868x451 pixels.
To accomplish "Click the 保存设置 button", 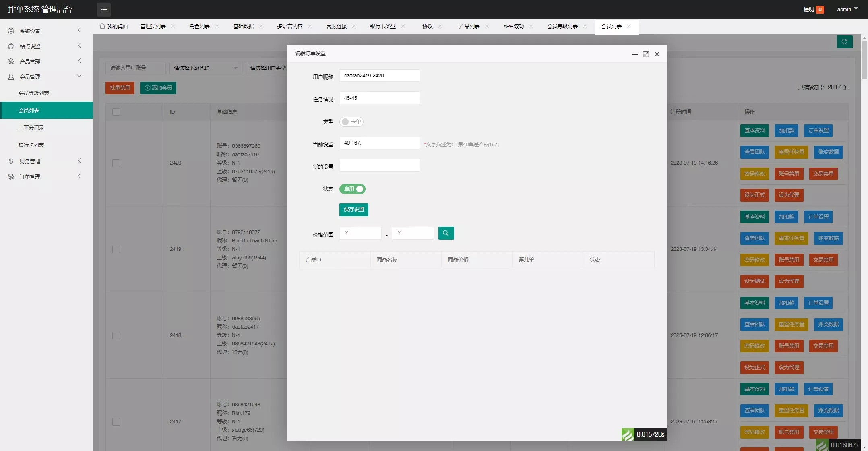I will point(353,209).
